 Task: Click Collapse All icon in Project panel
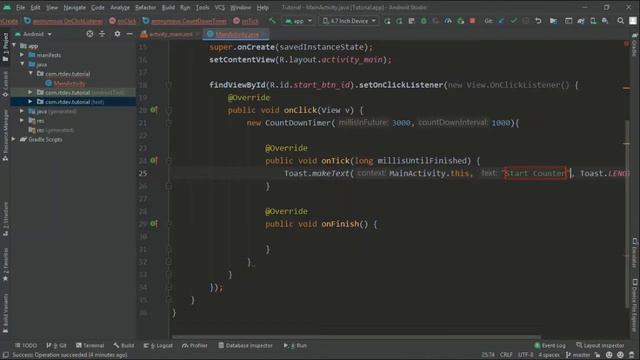point(102,34)
